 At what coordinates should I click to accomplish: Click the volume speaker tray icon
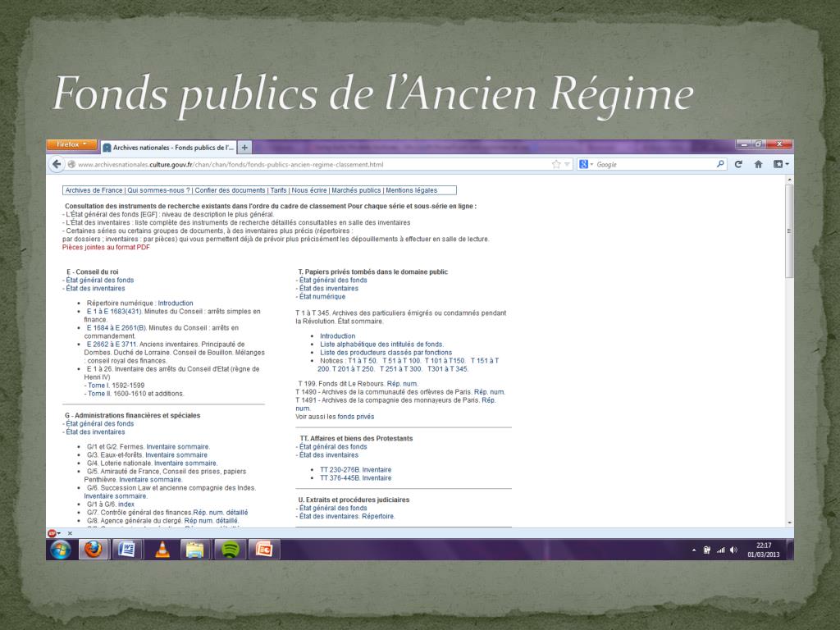[733, 550]
